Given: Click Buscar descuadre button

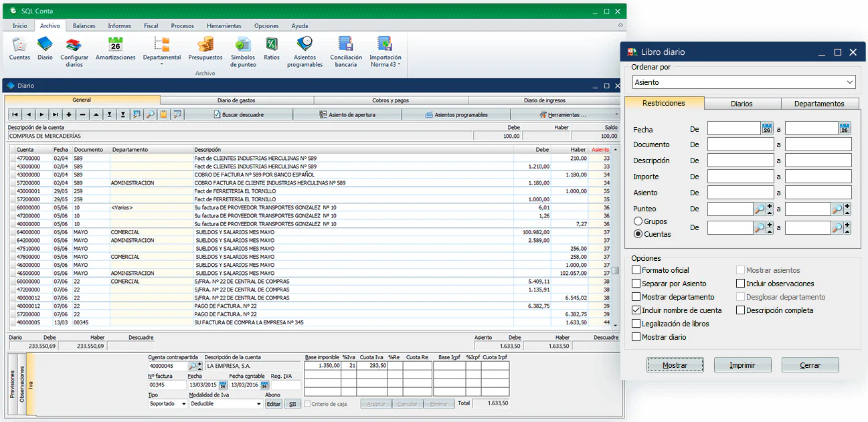Looking at the screenshot, I should pos(238,114).
